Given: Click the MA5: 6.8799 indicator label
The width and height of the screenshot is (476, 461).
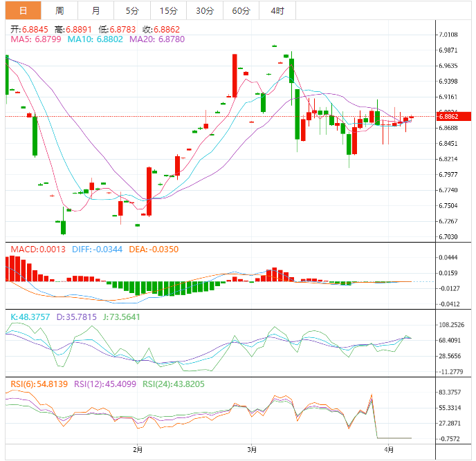Looking at the screenshot, I should (x=36, y=39).
